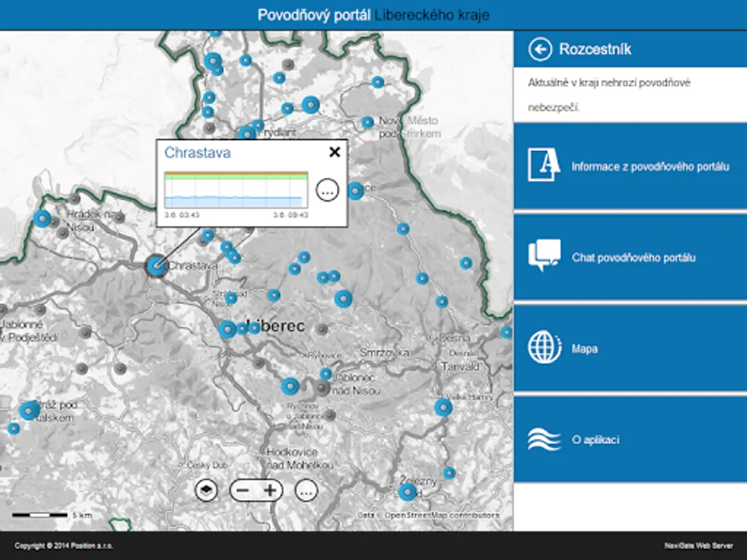The width and height of the screenshot is (747, 560).
Task: Zoom out the map with minus
Action: tap(243, 490)
